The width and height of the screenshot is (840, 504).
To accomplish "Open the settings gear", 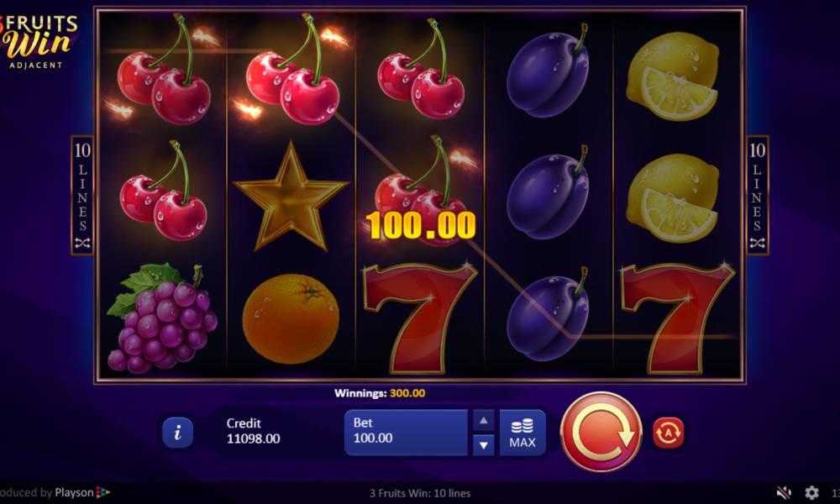I will coord(811,492).
